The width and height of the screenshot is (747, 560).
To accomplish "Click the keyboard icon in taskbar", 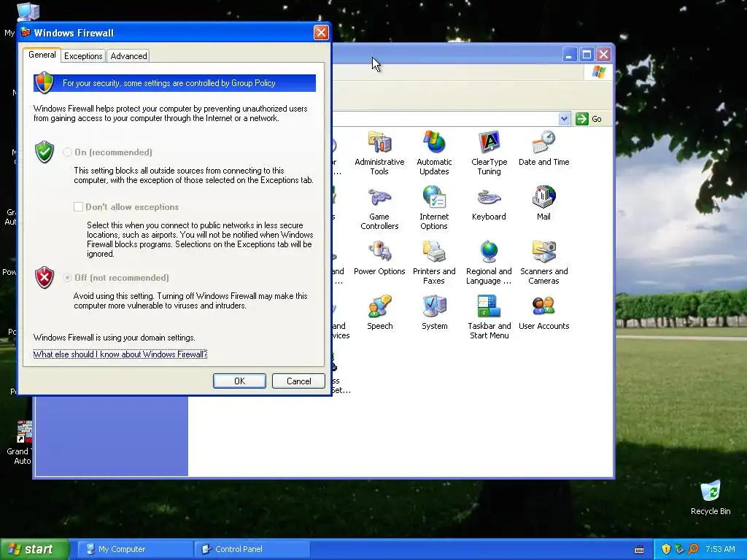I will (x=639, y=550).
